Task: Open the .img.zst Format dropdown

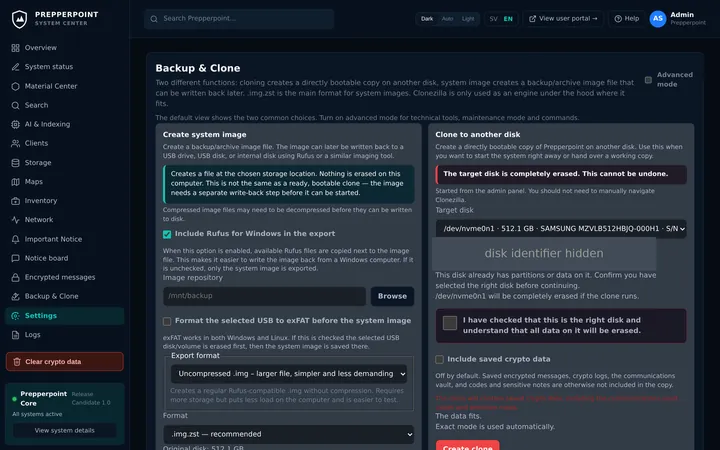Action: 289,434
